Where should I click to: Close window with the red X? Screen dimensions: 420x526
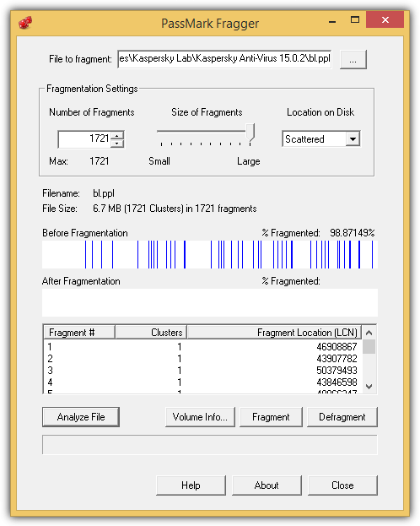pos(385,20)
